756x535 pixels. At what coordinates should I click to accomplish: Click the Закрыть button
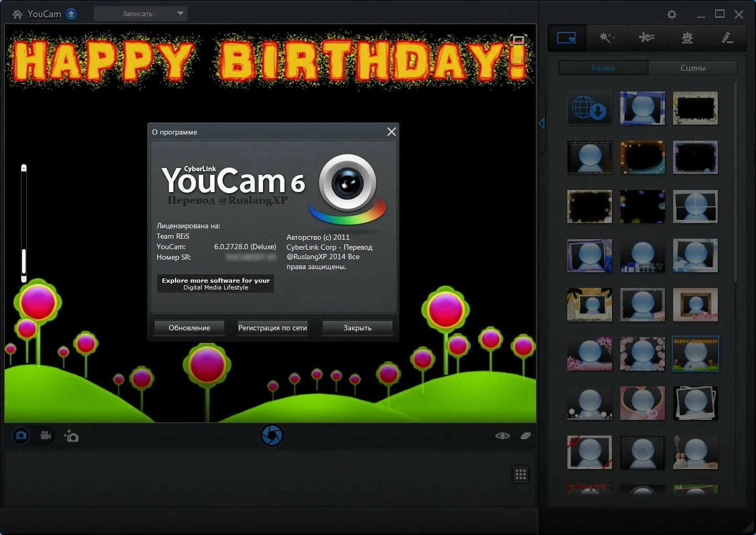pos(357,328)
